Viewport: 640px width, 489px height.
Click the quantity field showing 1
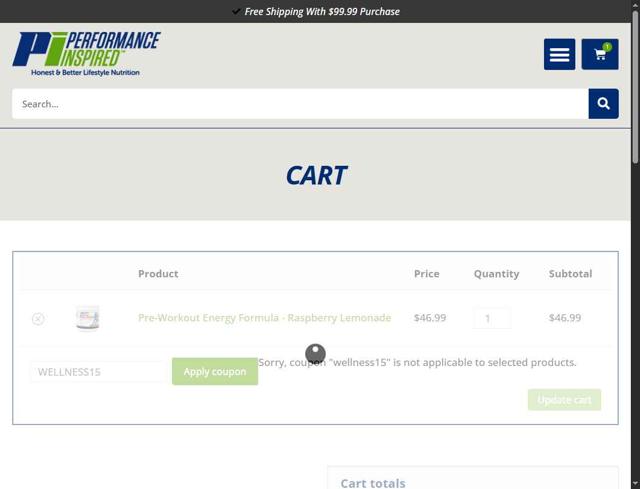pos(492,318)
